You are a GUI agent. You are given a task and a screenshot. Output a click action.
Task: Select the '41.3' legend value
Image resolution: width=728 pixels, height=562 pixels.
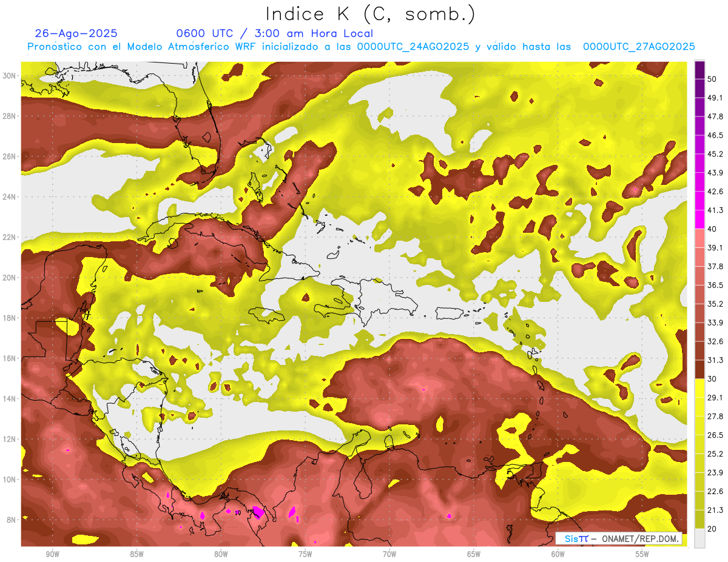coord(715,210)
